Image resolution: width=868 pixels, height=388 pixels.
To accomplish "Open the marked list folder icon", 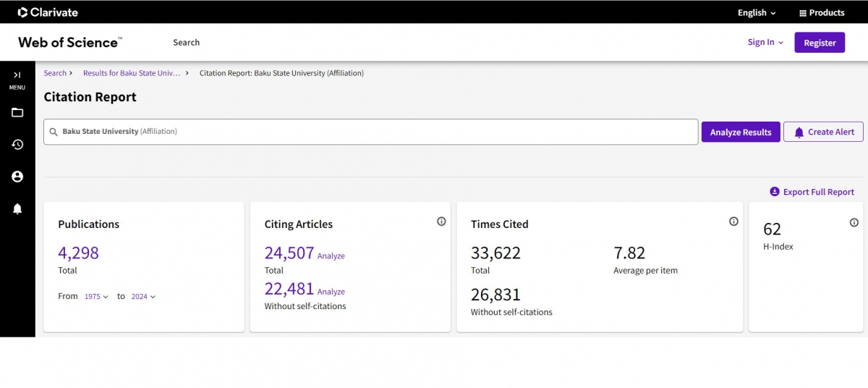I will (17, 112).
